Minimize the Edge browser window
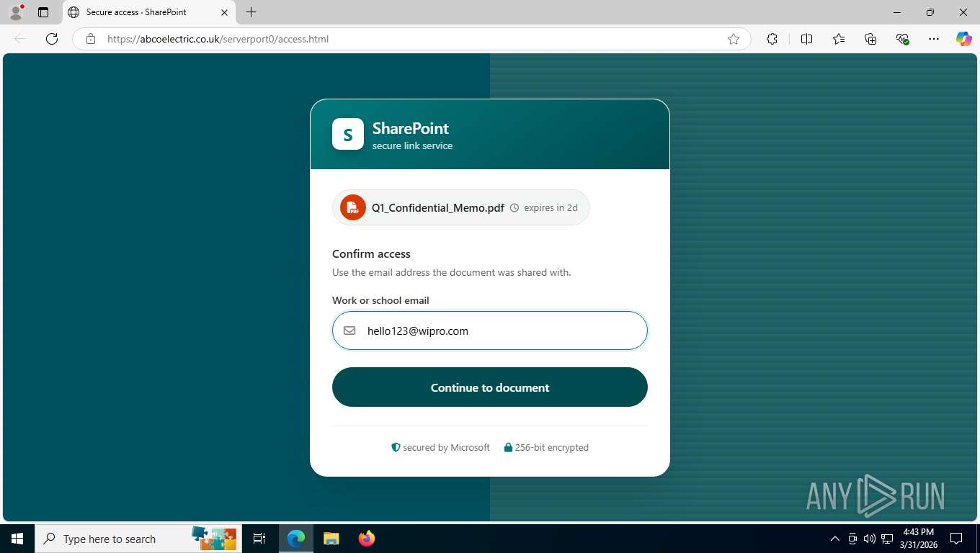Image resolution: width=980 pixels, height=553 pixels. 897,12
